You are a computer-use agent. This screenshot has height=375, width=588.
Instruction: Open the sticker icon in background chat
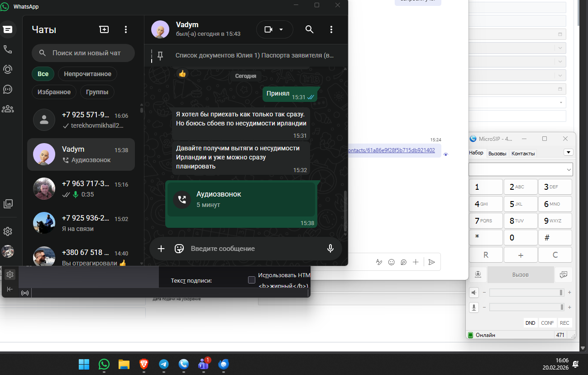[x=403, y=262]
